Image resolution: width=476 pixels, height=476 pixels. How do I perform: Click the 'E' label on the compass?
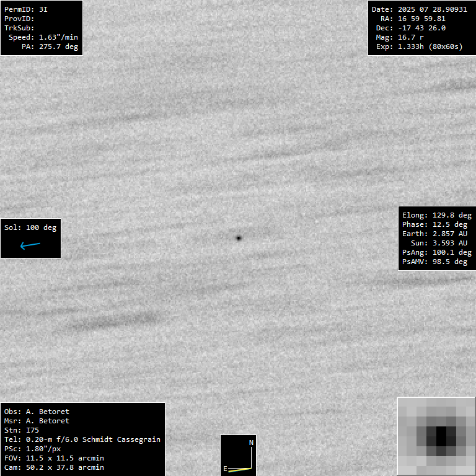tap(225, 469)
